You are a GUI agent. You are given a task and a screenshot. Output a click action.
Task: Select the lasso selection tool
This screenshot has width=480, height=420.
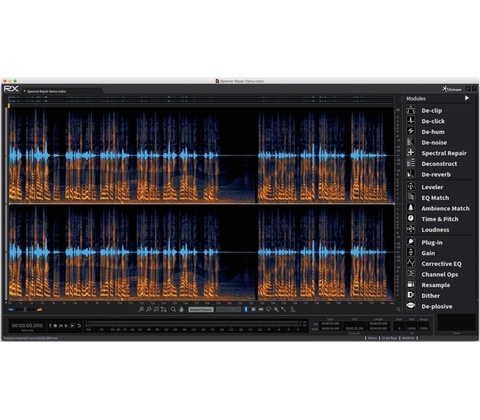point(268,309)
